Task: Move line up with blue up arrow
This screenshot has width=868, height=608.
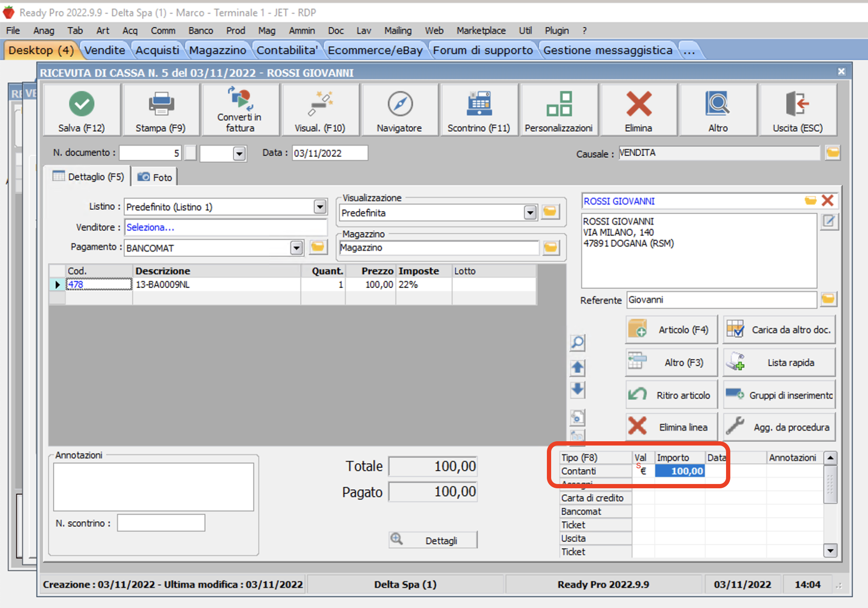Action: click(x=577, y=367)
